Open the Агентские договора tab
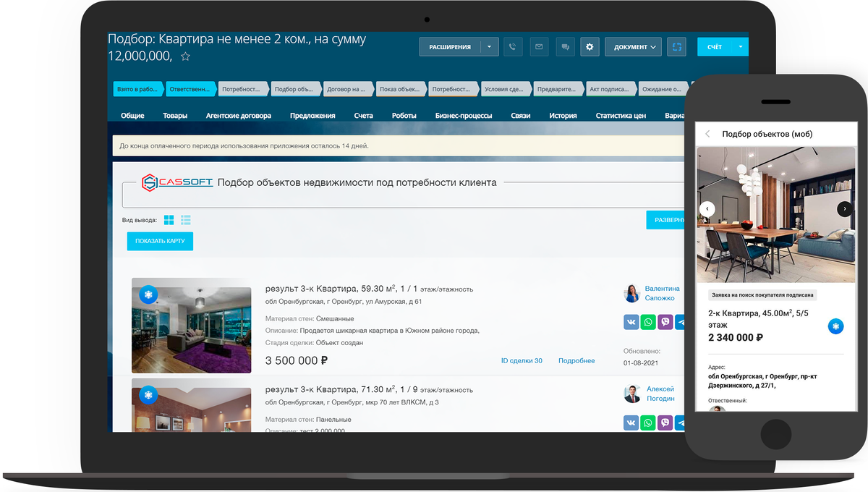 239,116
